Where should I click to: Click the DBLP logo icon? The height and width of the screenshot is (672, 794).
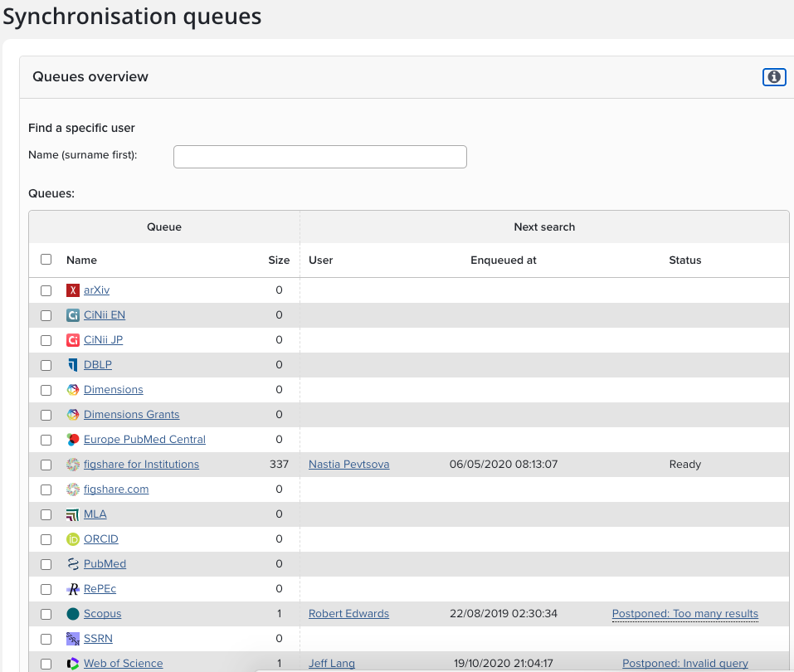tap(73, 365)
